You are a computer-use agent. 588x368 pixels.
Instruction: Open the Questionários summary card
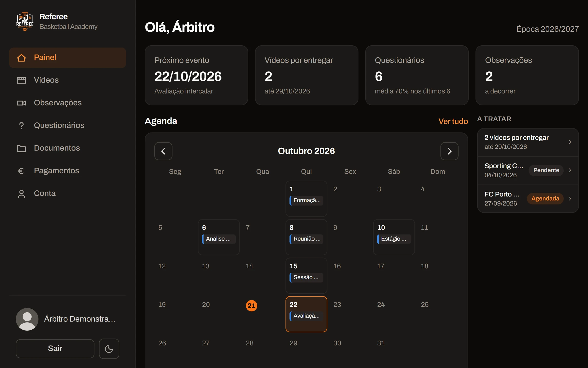(x=417, y=75)
